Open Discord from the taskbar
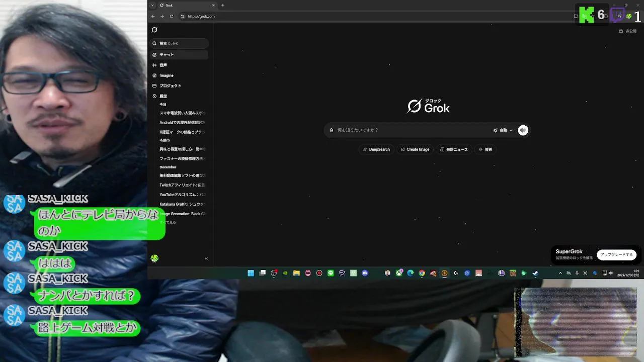 point(365,273)
